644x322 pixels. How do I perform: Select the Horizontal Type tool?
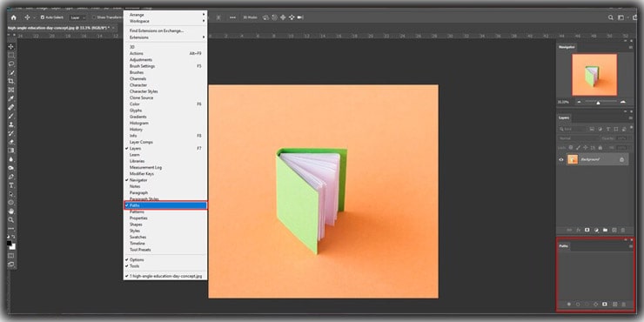11,185
